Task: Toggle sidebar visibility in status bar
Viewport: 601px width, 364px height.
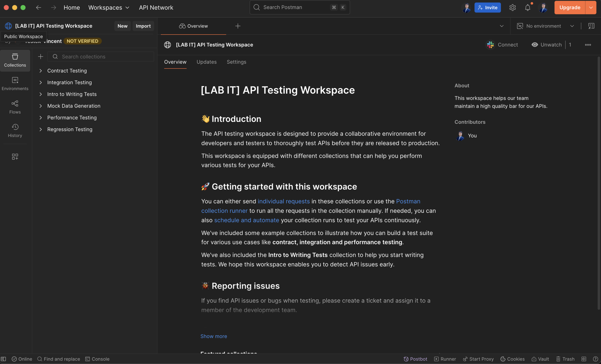Action: 4,359
